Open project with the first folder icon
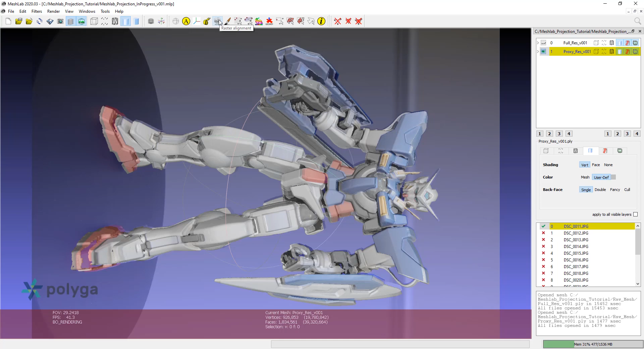The width and height of the screenshot is (644, 349). point(18,21)
